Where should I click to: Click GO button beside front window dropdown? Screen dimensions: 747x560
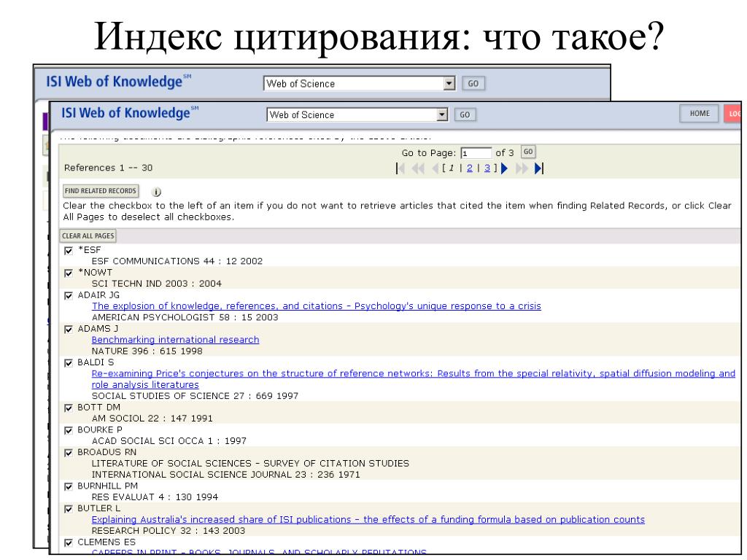click(x=465, y=114)
